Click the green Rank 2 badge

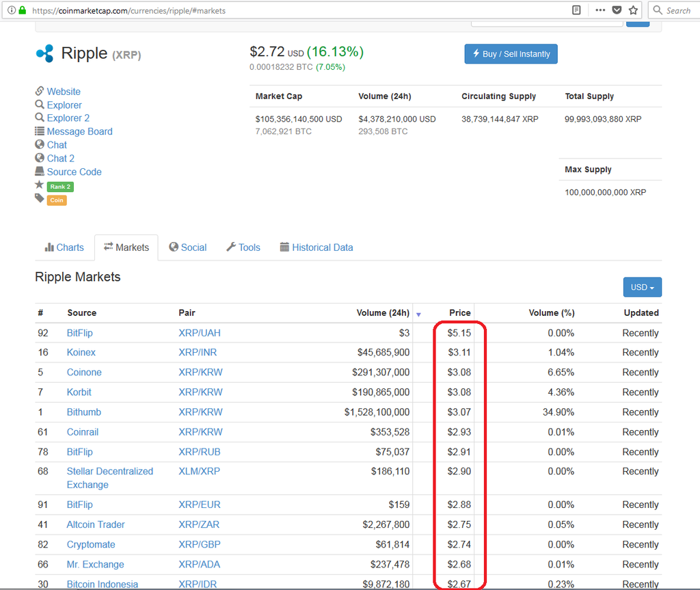(60, 187)
